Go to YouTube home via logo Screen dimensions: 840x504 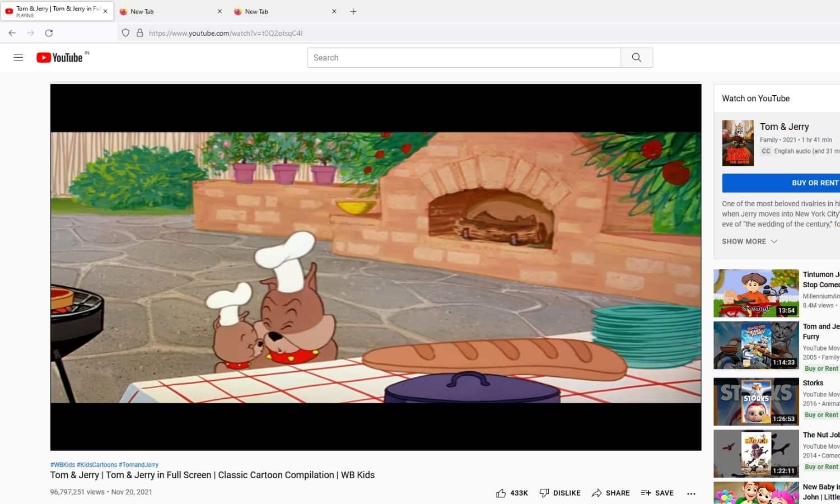[x=60, y=57]
